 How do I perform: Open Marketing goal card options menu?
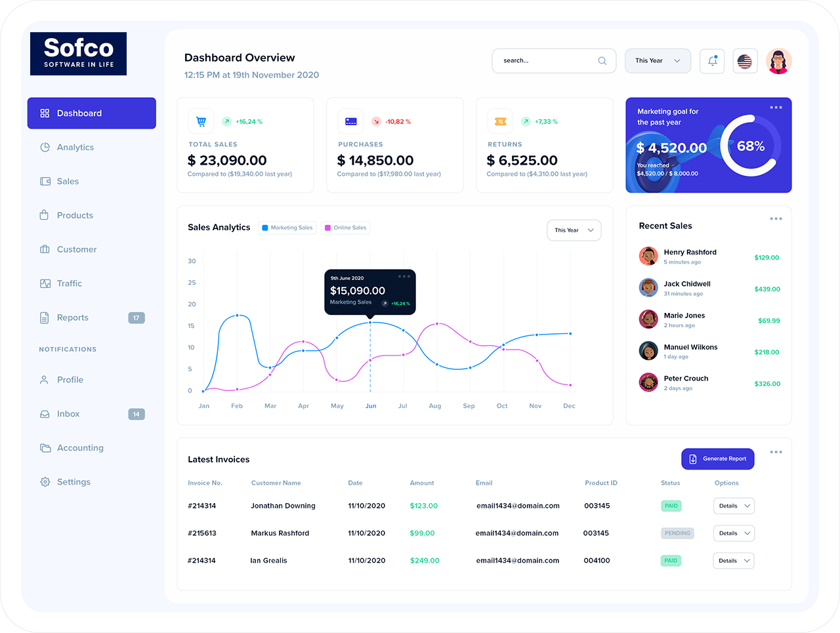coord(776,108)
